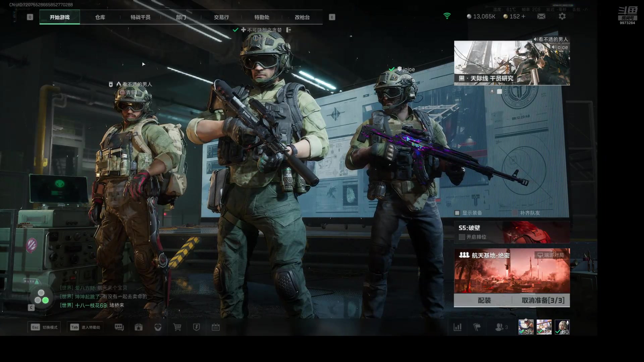
Task: Switch to 开始游戏 tab
Action: coord(60,17)
